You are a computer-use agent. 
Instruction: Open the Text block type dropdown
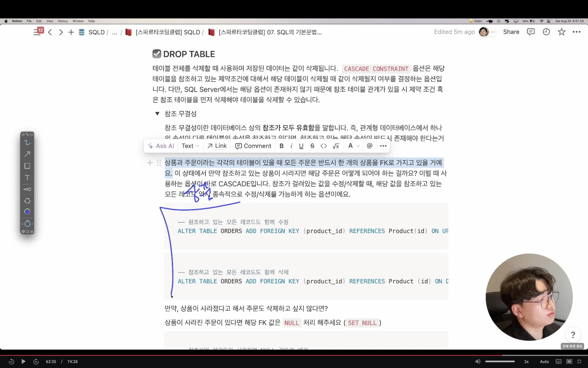(190, 146)
